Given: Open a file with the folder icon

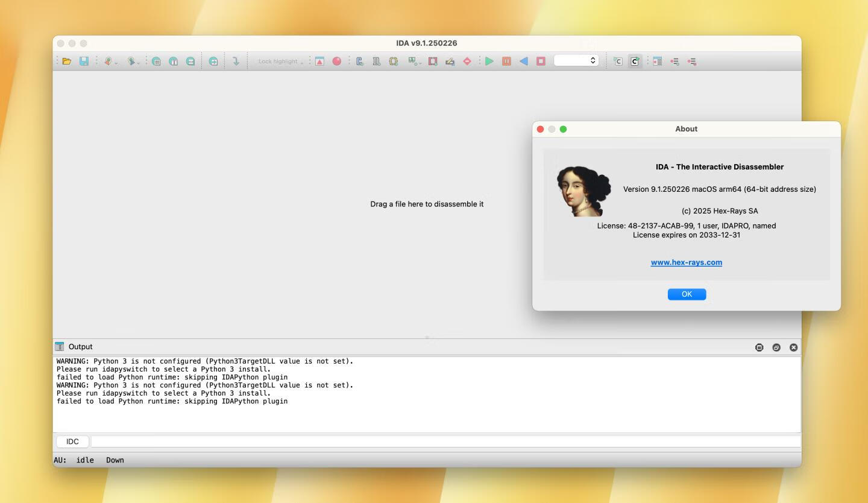Looking at the screenshot, I should coord(67,61).
